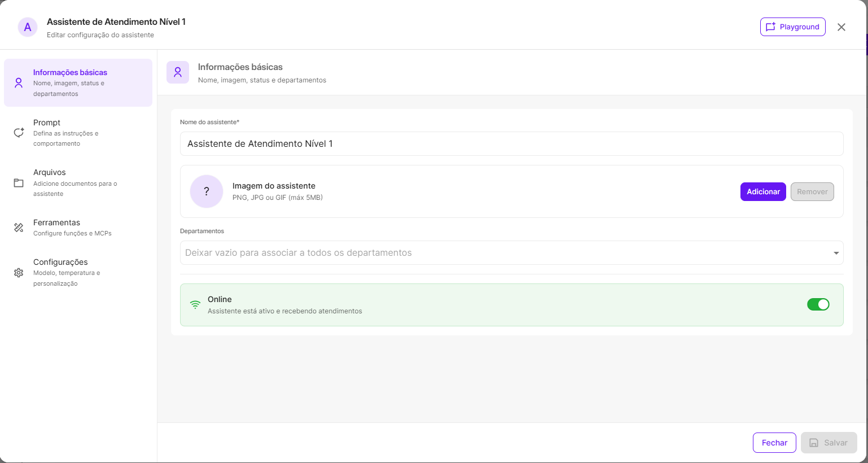The image size is (868, 463).
Task: Click the question mark image placeholder
Action: 207,191
